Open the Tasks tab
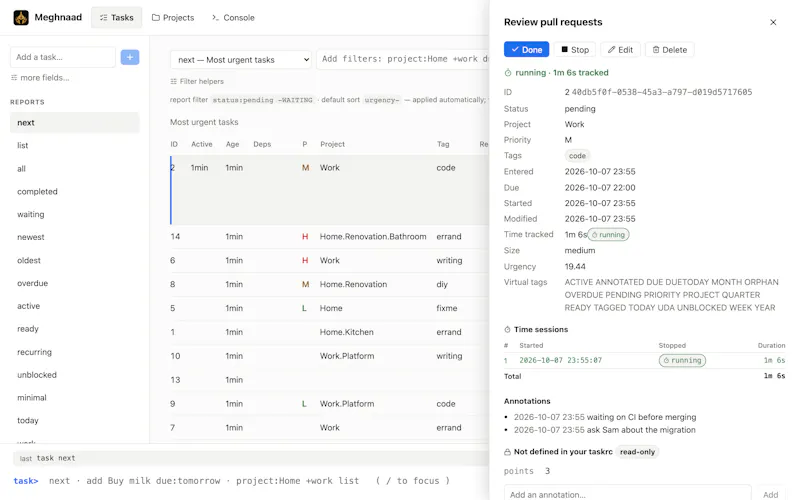Screen dimensions: 800x500 (116, 17)
